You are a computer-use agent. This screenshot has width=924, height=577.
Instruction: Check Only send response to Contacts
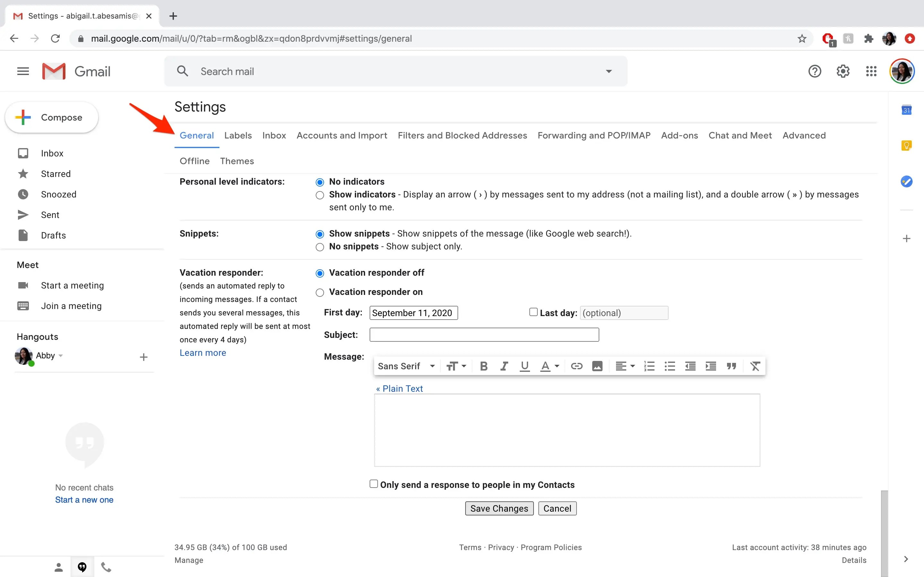pyautogui.click(x=374, y=484)
